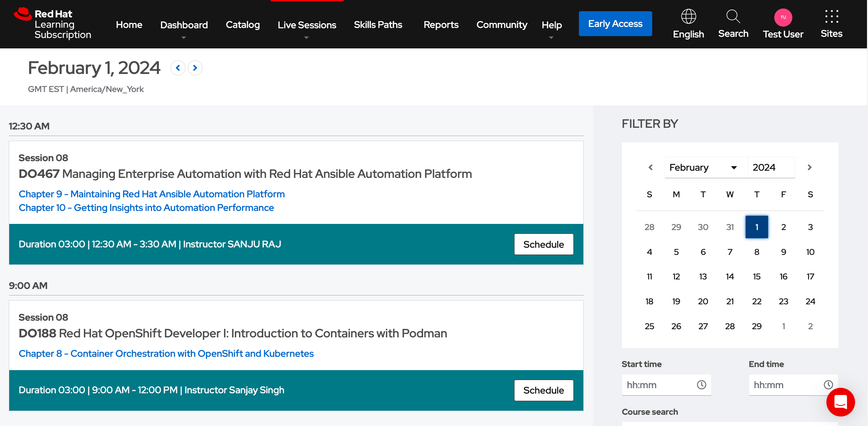The height and width of the screenshot is (426, 868).
Task: Click the clock icon in End time
Action: tap(828, 385)
